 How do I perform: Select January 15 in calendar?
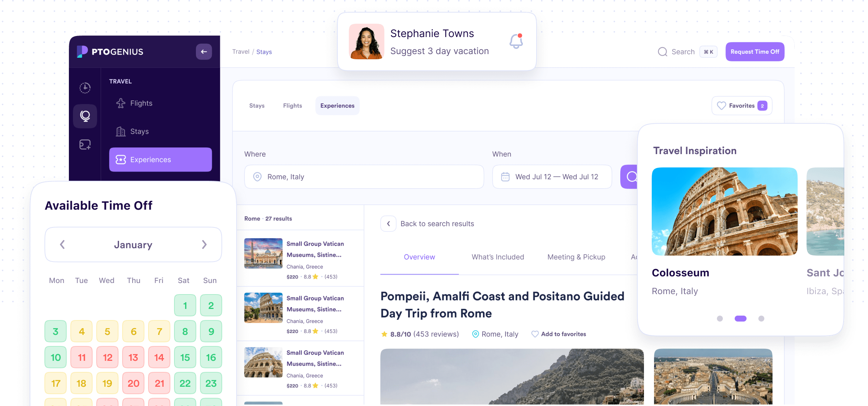(x=185, y=357)
